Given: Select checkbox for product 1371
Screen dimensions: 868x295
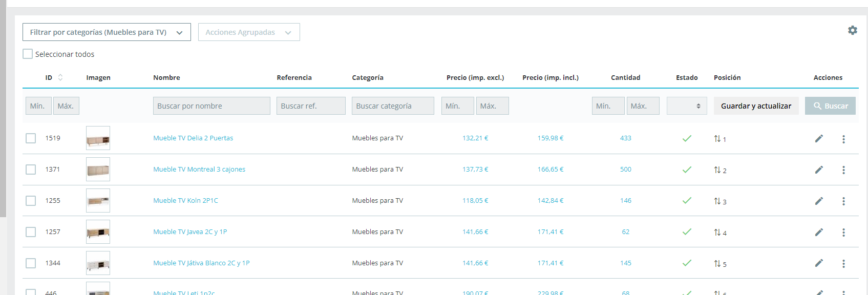Looking at the screenshot, I should (x=31, y=170).
